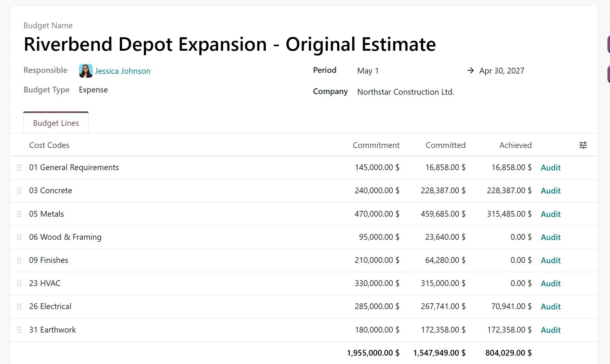The height and width of the screenshot is (364, 610).
Task: Click Jessica Johnson's avatar picture
Action: pos(86,71)
